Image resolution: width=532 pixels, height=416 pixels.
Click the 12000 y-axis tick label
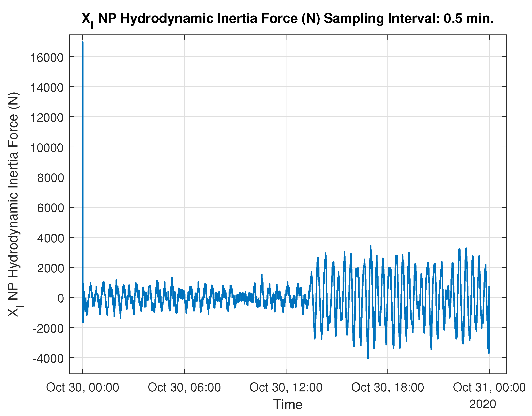click(x=47, y=118)
